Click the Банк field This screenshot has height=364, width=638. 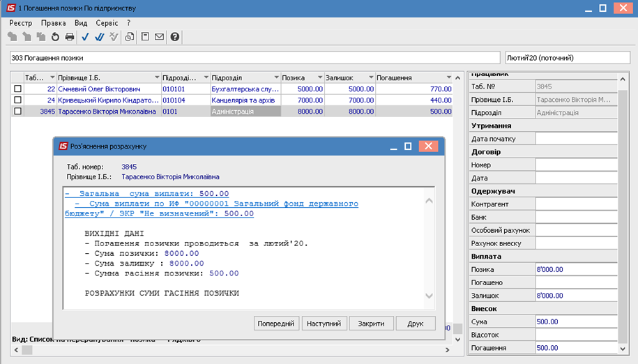[577, 217]
